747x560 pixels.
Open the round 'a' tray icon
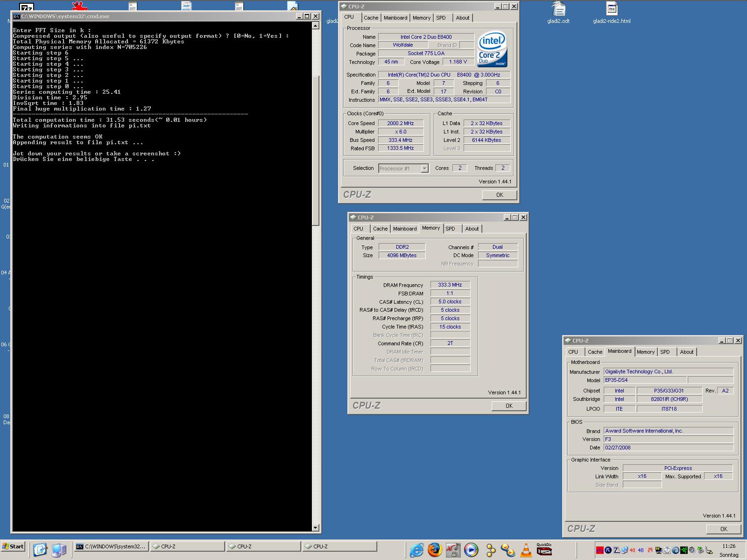tap(676, 550)
